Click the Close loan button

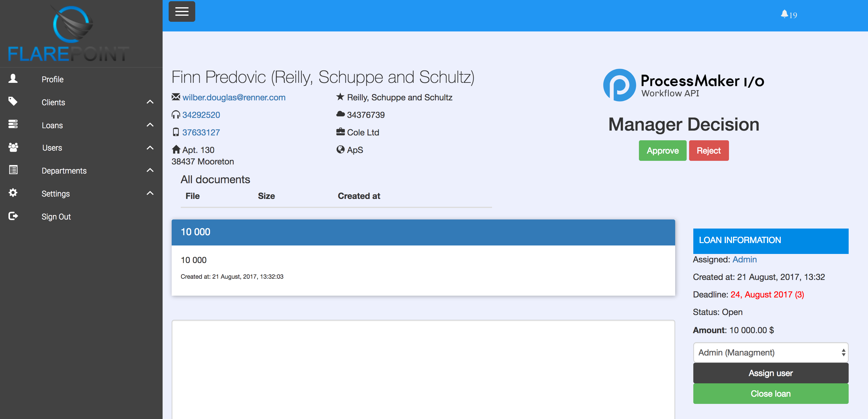point(771,394)
